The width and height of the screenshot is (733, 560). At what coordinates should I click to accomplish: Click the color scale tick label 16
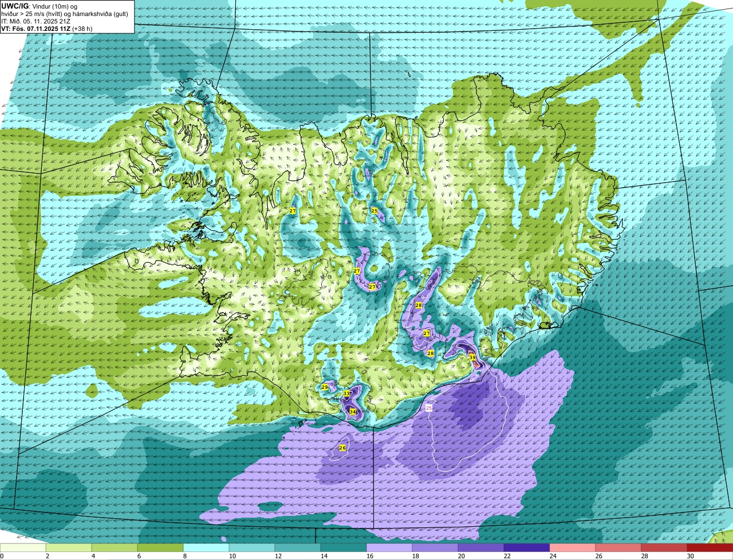369,556
